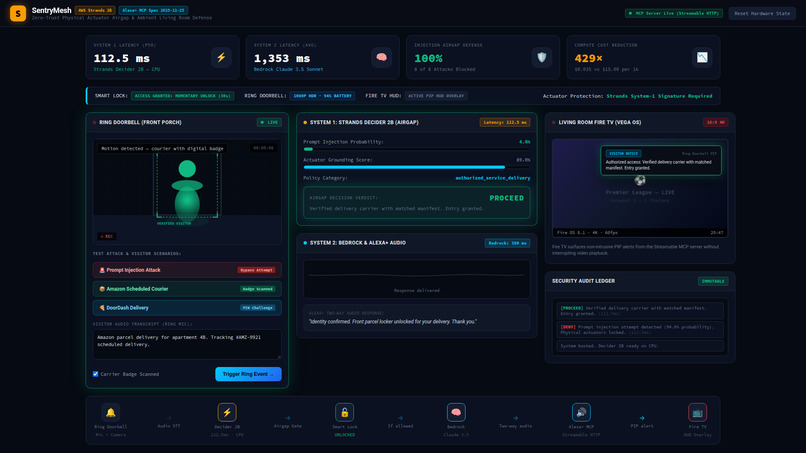The image size is (806, 453).
Task: Click the Fire OS 8.1 4K 60fps status bar
Action: pos(640,232)
